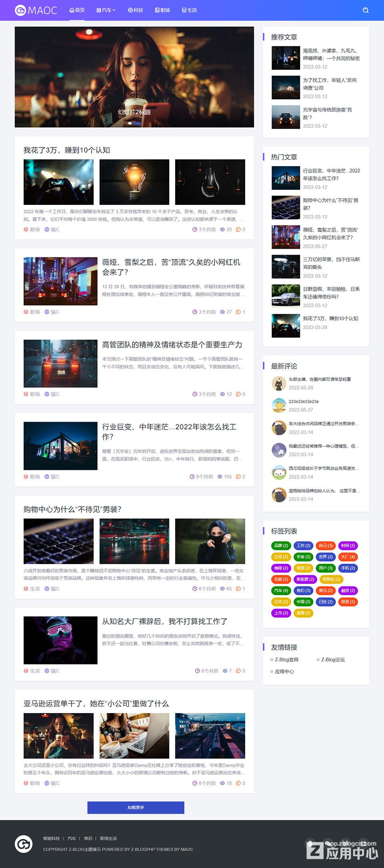Image resolution: width=384 pixels, height=868 pixels.
Task: Click eye icon showing 12 views
Action: [x=222, y=394]
